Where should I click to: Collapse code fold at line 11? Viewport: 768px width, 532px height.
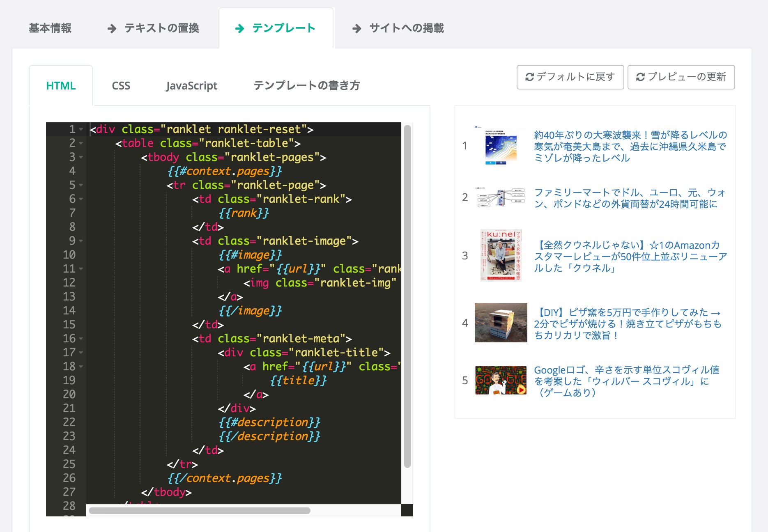tap(81, 269)
